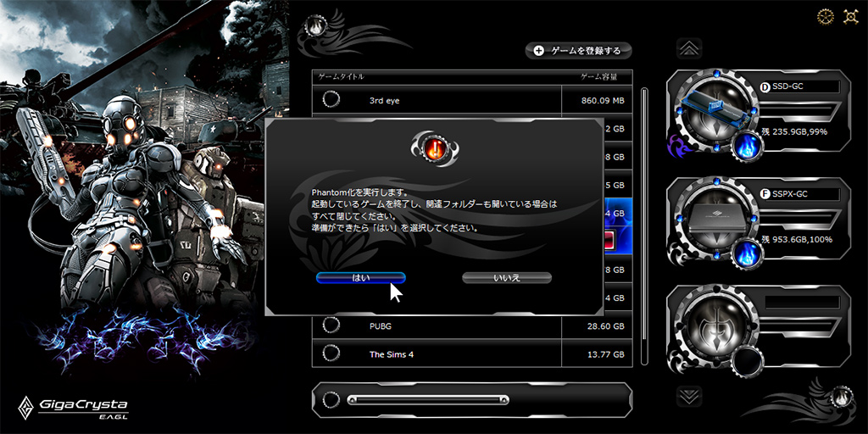This screenshot has width=868, height=434.
Task: Click SSPX-GC drive image icon
Action: point(715,220)
